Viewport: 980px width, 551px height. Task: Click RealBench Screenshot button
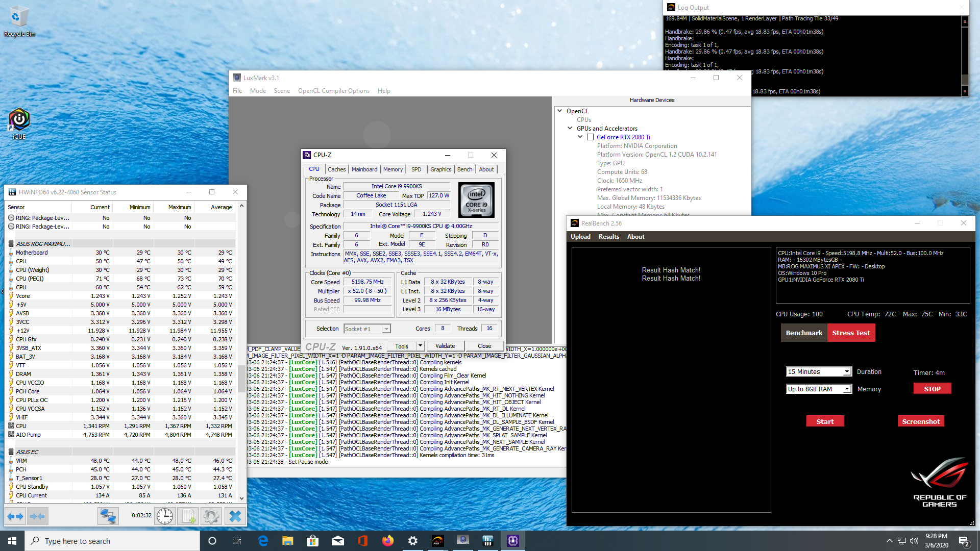pos(921,421)
